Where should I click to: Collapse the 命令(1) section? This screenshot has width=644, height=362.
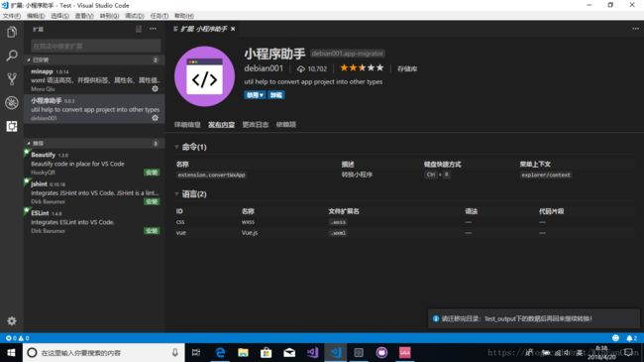pyautogui.click(x=190, y=147)
